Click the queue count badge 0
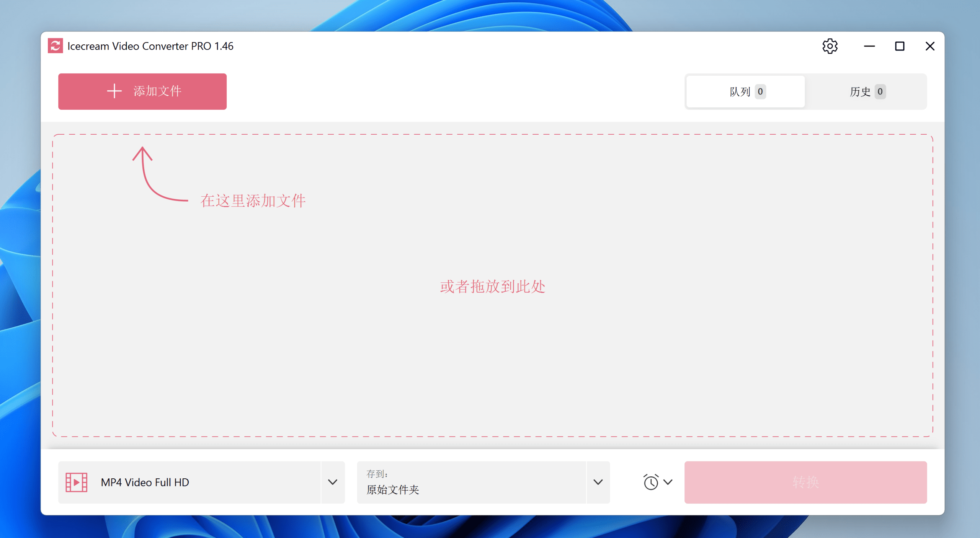 760,91
